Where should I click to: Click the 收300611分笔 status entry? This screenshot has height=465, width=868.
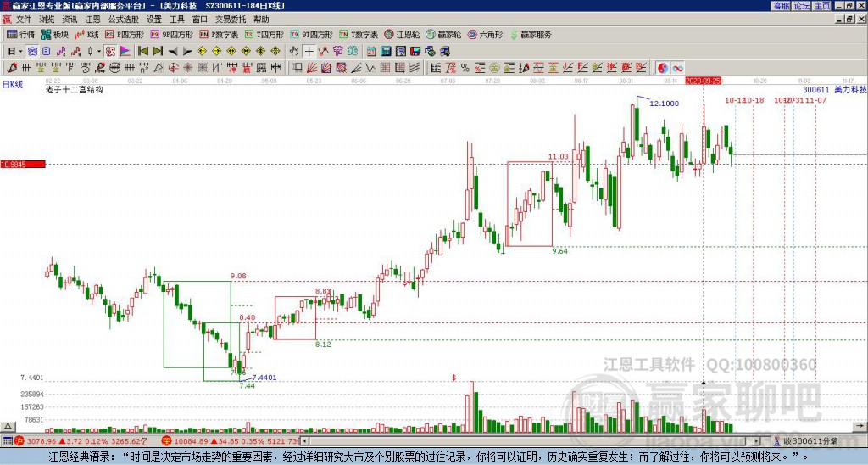(806, 441)
